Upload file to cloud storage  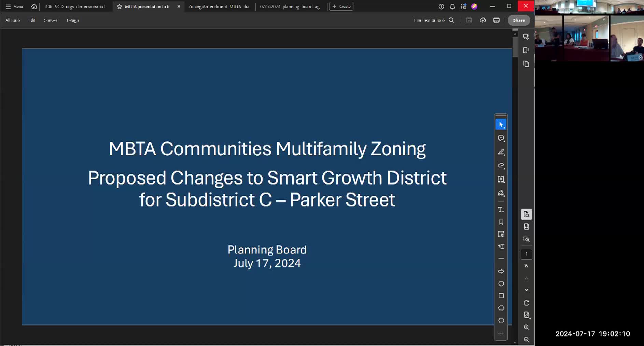click(x=482, y=20)
